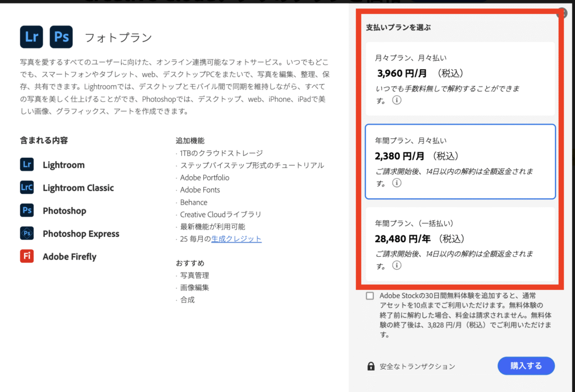The image size is (575, 392).
Task: Select the 月々プラン、月々払い plan option
Action: [460, 79]
